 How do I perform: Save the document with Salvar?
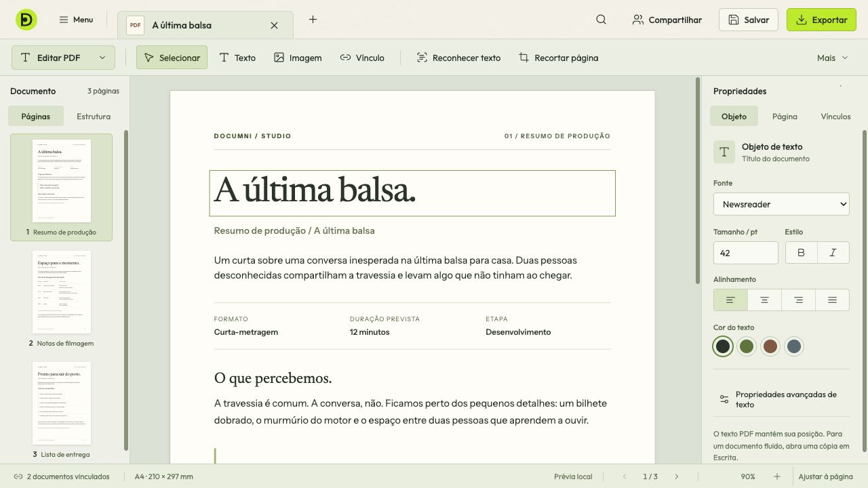tap(749, 20)
